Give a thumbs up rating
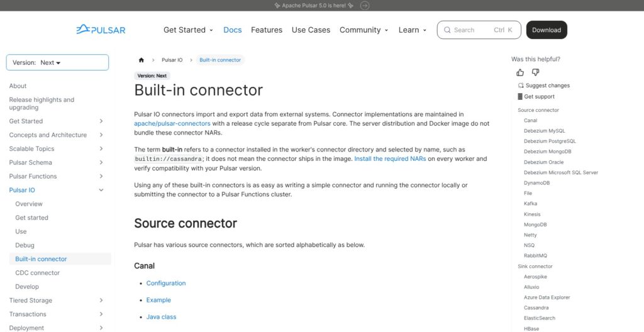 point(520,73)
